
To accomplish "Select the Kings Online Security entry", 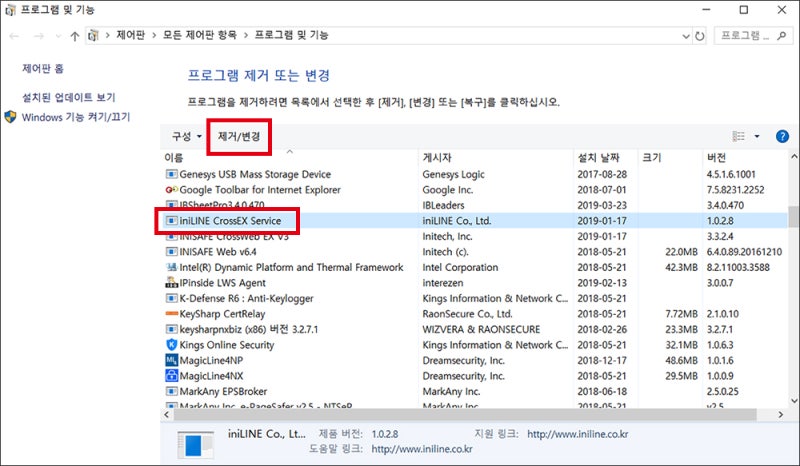I will [x=474, y=345].
